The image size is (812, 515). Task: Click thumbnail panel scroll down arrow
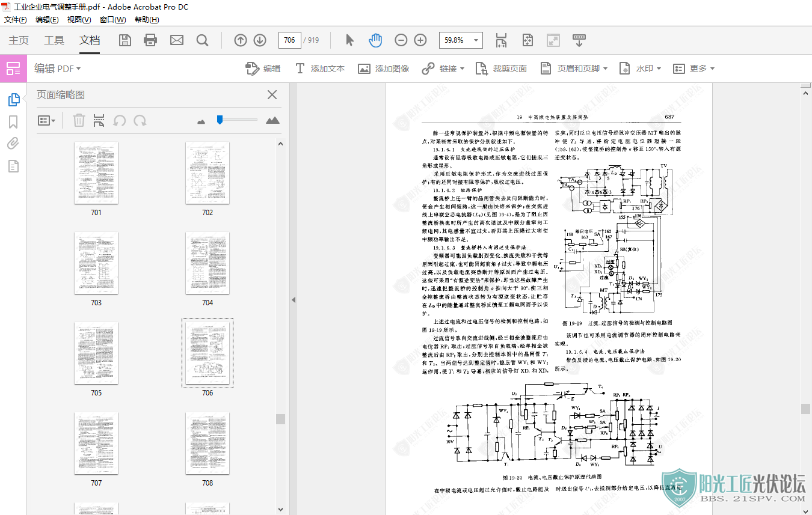pyautogui.click(x=280, y=510)
